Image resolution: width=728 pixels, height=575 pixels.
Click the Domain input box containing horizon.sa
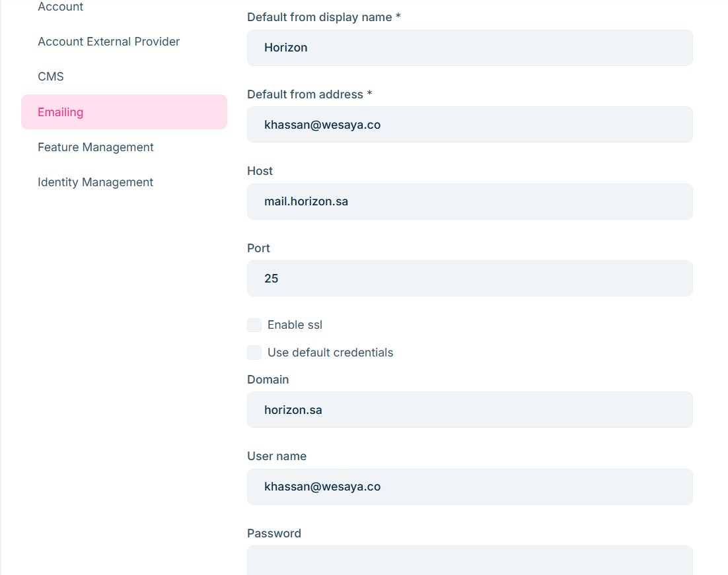(x=470, y=410)
